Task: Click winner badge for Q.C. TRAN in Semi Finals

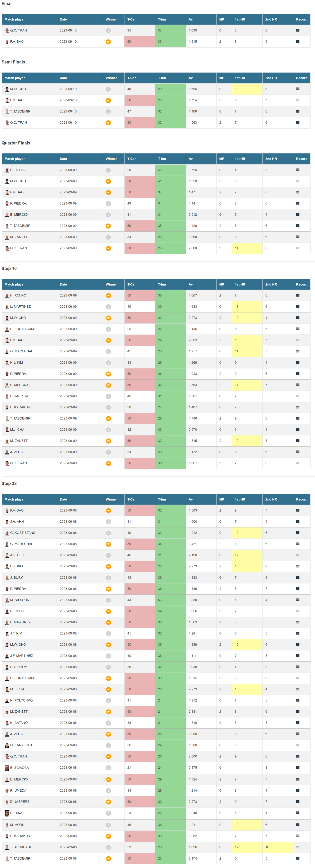Action: click(x=108, y=123)
